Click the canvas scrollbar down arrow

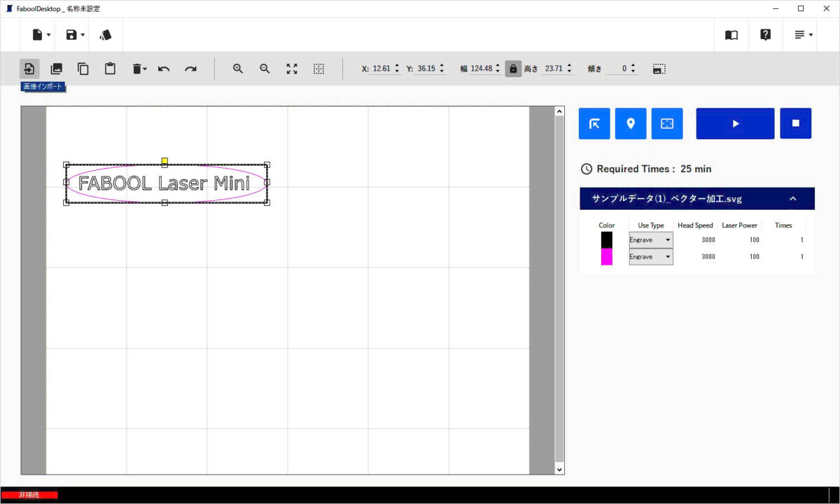(559, 469)
